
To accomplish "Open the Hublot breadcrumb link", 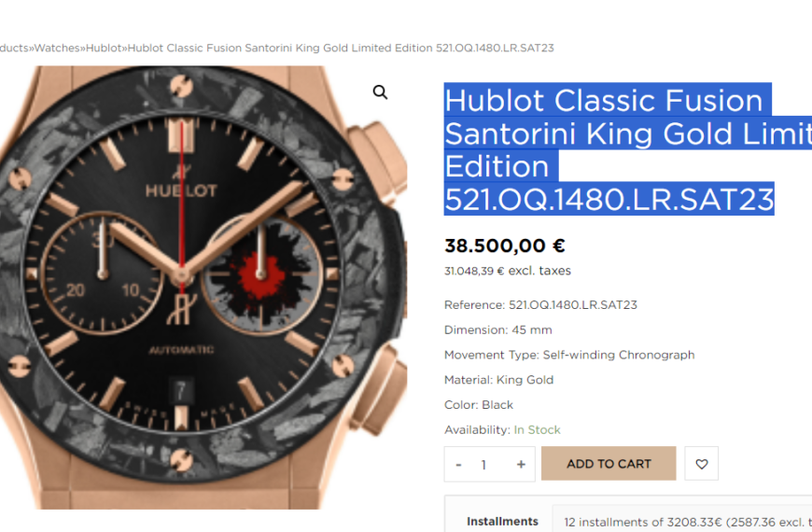I will point(104,48).
